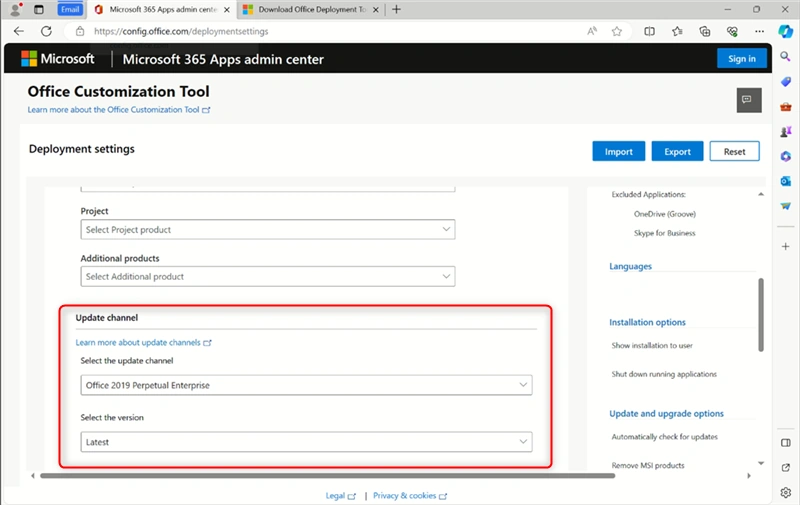
Task: Open the Select Project product dropdown
Action: coord(268,230)
